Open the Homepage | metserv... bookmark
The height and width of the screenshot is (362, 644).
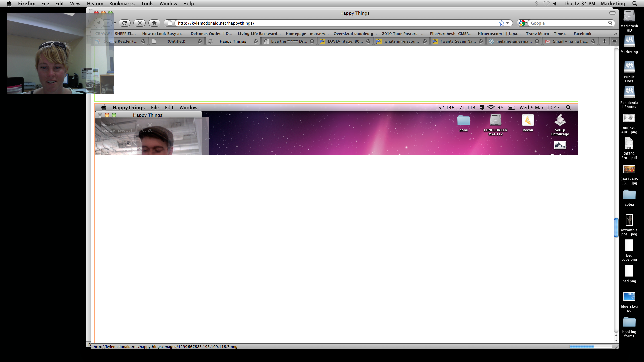tap(307, 34)
